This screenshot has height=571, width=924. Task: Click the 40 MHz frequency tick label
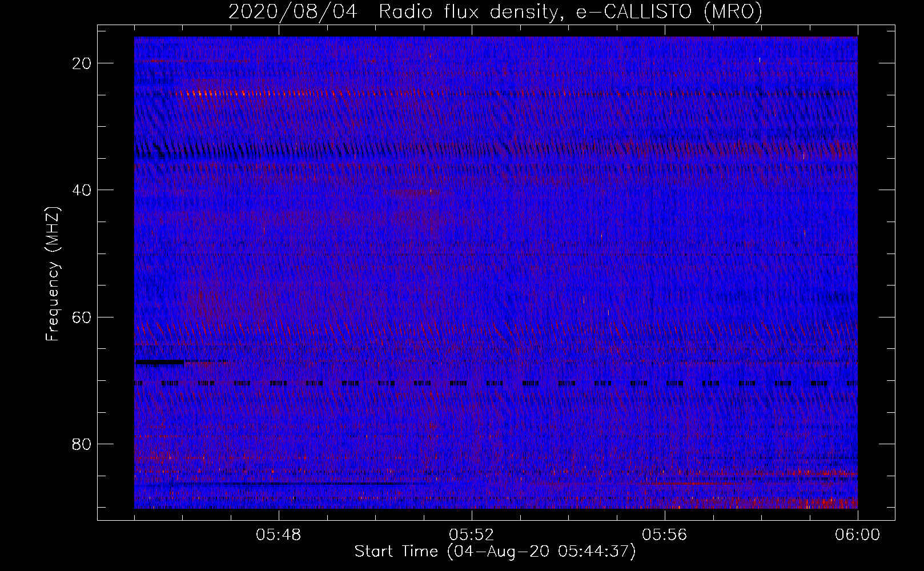(x=82, y=190)
